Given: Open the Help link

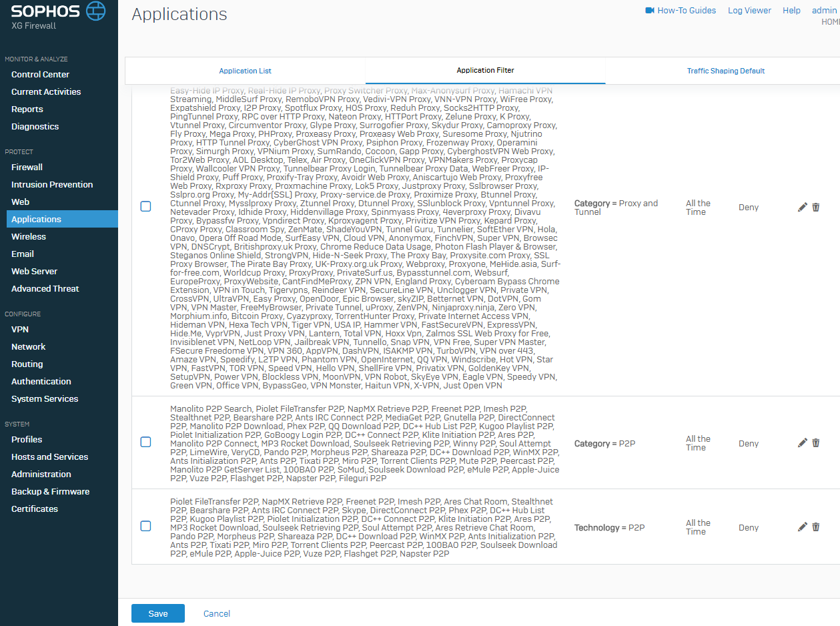Looking at the screenshot, I should coord(791,11).
